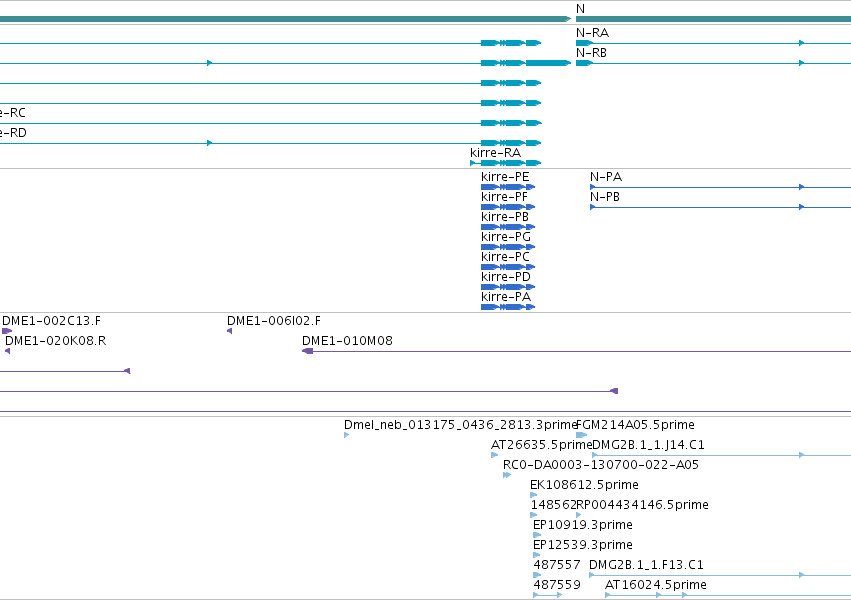Select the kirre-PC protein label

505,257
